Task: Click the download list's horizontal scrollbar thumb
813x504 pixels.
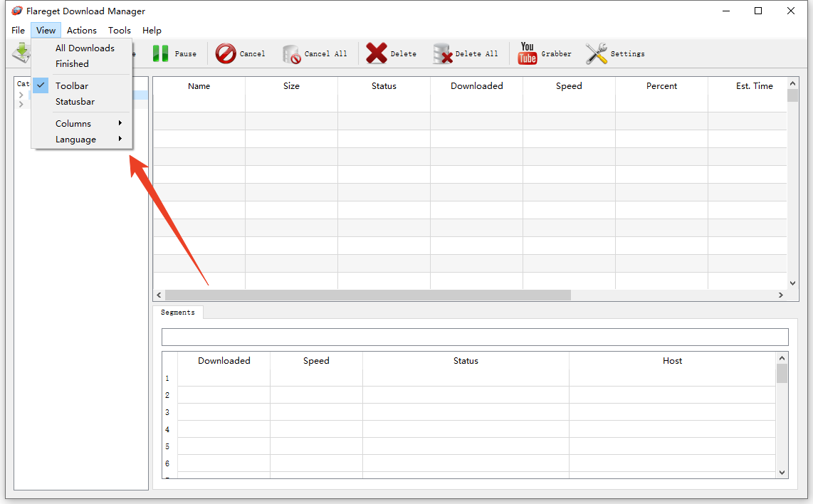Action: [x=367, y=295]
